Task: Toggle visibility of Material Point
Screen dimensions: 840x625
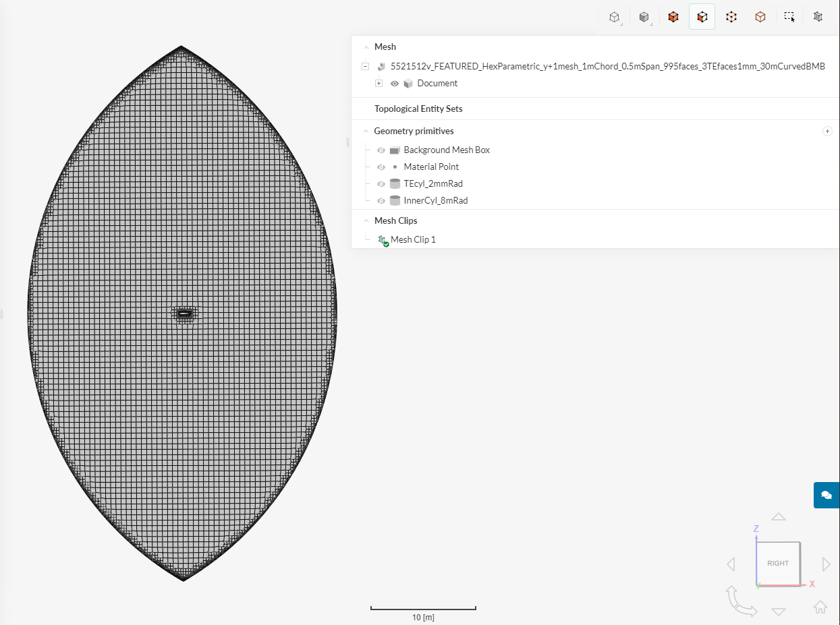Action: pyautogui.click(x=381, y=167)
